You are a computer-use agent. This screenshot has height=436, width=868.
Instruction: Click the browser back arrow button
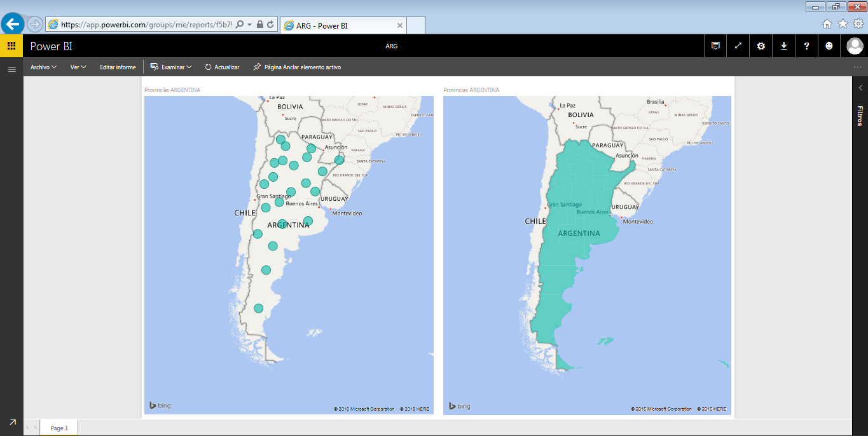coord(13,24)
